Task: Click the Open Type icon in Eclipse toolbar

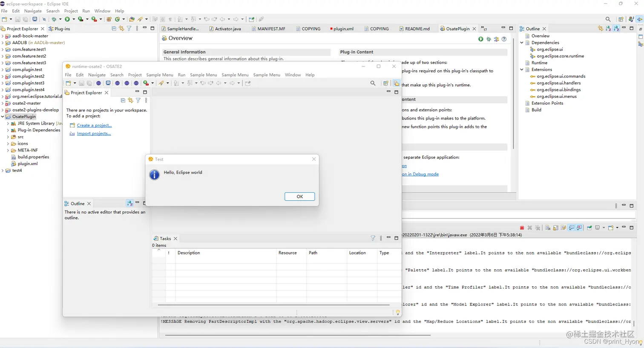Action: (132, 19)
